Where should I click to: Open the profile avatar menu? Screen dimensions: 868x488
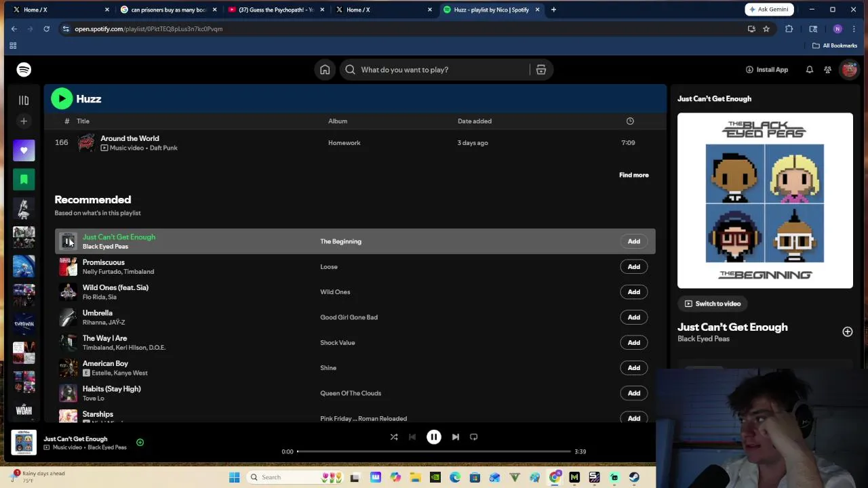click(x=849, y=70)
